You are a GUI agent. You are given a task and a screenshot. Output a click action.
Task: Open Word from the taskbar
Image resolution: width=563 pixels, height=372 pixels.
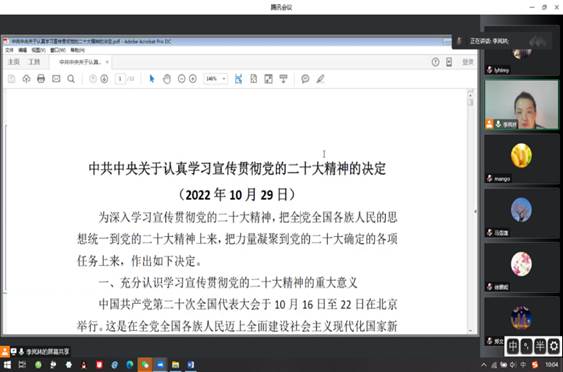coord(191,365)
